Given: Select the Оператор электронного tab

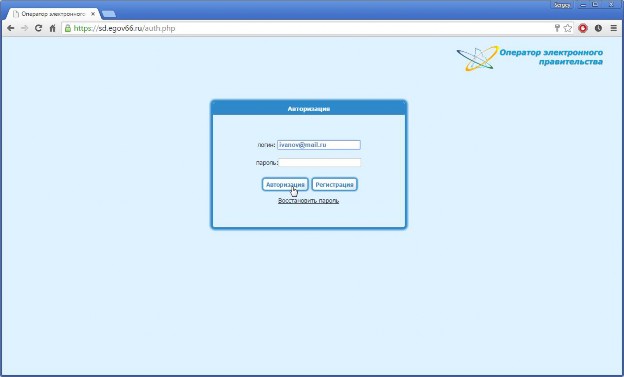Looking at the screenshot, I should tap(53, 14).
